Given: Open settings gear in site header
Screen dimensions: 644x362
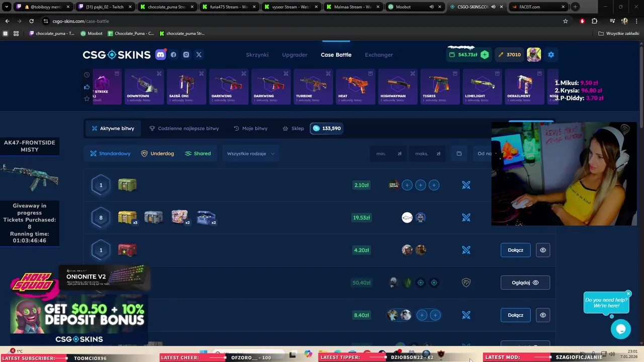Looking at the screenshot, I should (551, 55).
